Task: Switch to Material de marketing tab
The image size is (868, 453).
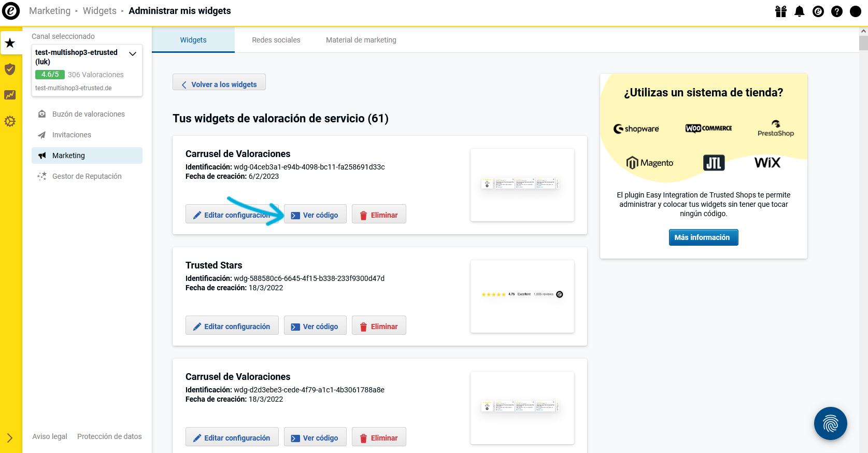Action: (361, 40)
